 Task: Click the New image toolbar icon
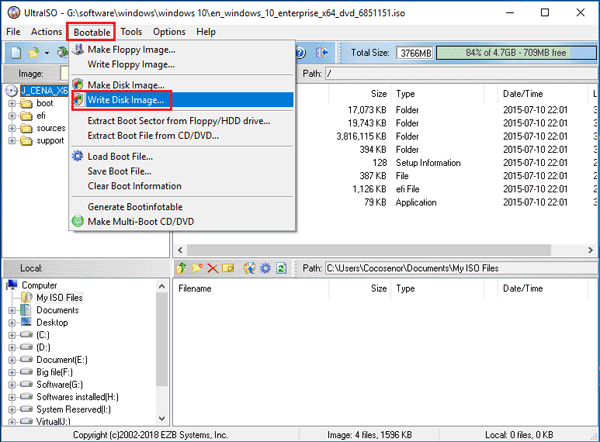[16, 52]
